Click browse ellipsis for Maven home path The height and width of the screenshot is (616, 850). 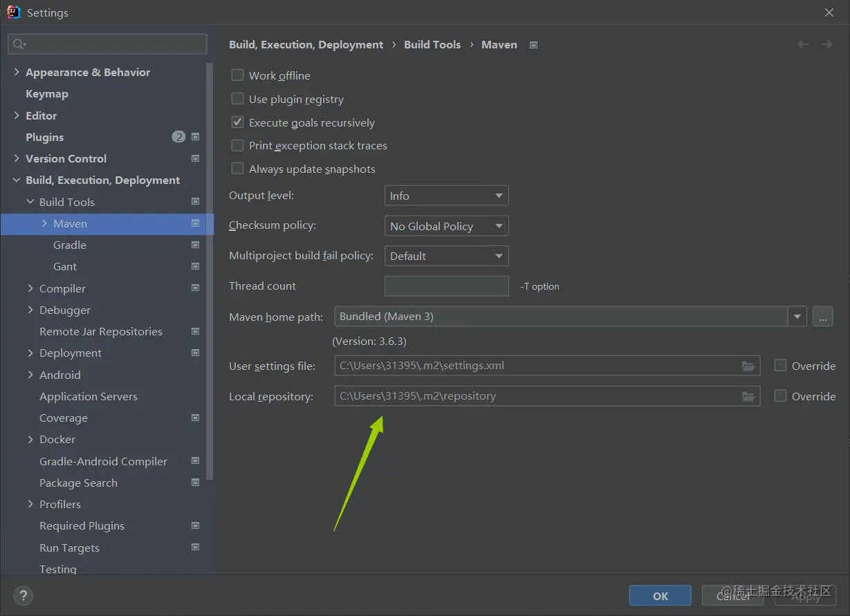[x=822, y=317]
